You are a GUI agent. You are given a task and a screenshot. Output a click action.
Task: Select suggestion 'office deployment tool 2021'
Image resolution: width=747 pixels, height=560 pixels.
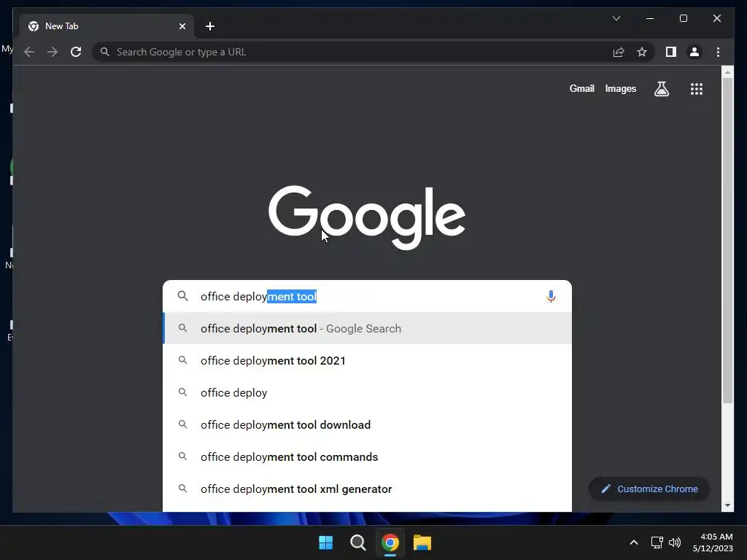click(x=368, y=360)
